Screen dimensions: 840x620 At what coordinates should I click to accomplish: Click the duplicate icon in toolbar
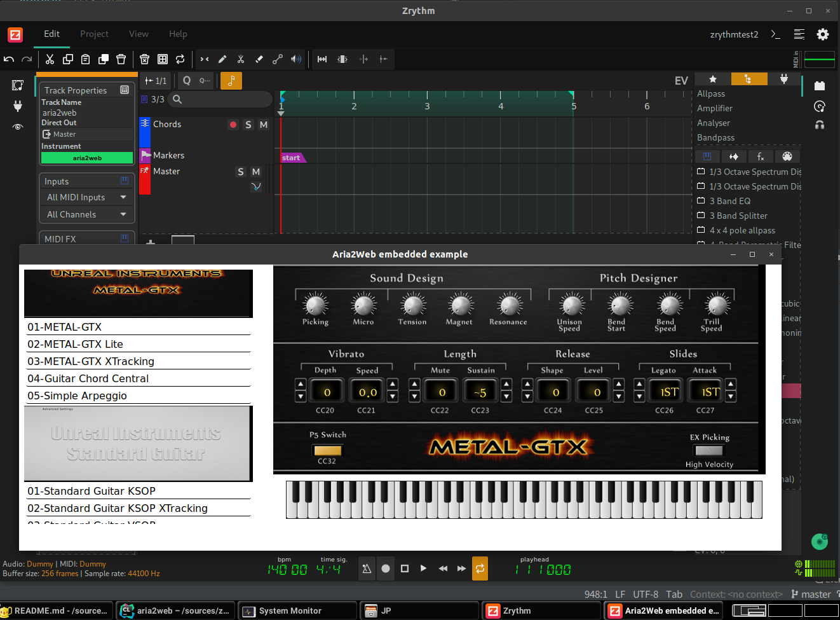click(x=104, y=59)
